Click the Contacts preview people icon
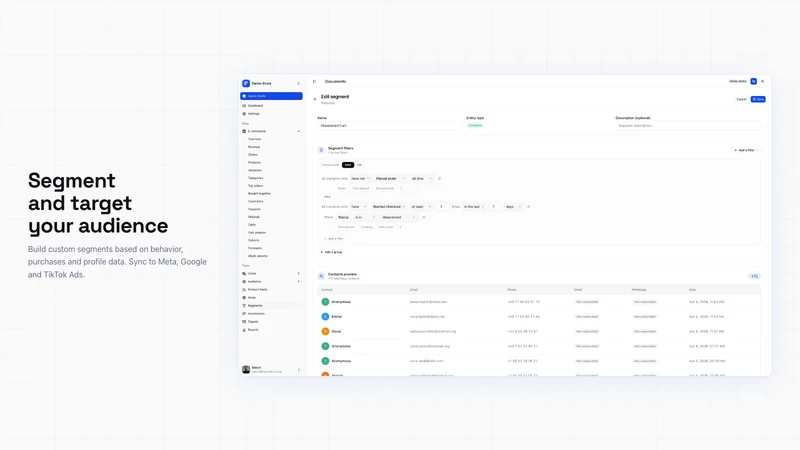 (x=321, y=276)
